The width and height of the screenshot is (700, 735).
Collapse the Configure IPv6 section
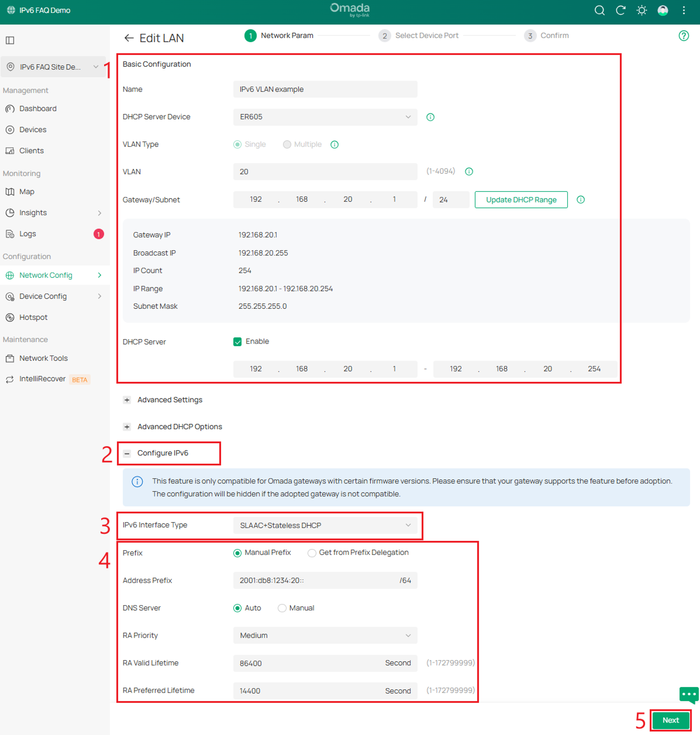(127, 453)
